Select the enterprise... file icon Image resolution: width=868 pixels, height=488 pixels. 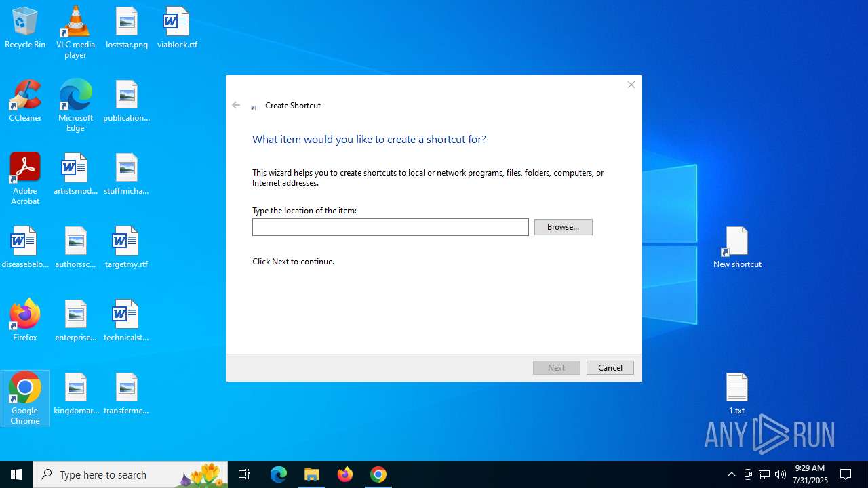75,321
